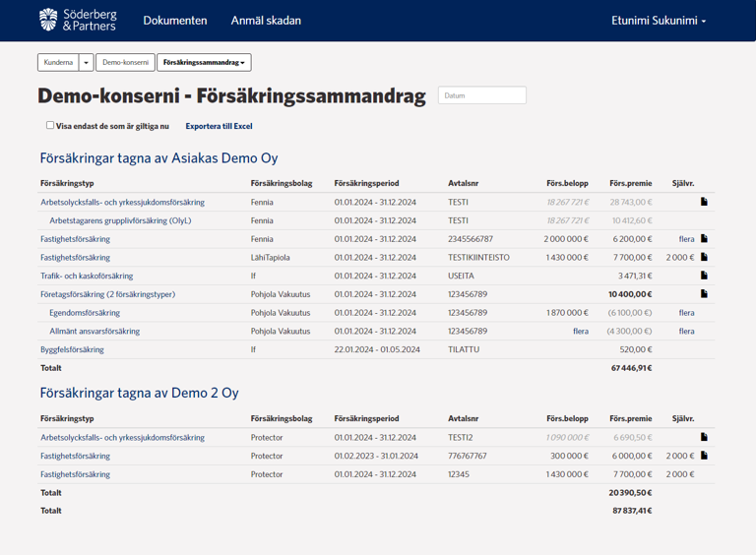Image resolution: width=756 pixels, height=555 pixels.
Task: Click contract number USEITA
Action: tap(461, 277)
